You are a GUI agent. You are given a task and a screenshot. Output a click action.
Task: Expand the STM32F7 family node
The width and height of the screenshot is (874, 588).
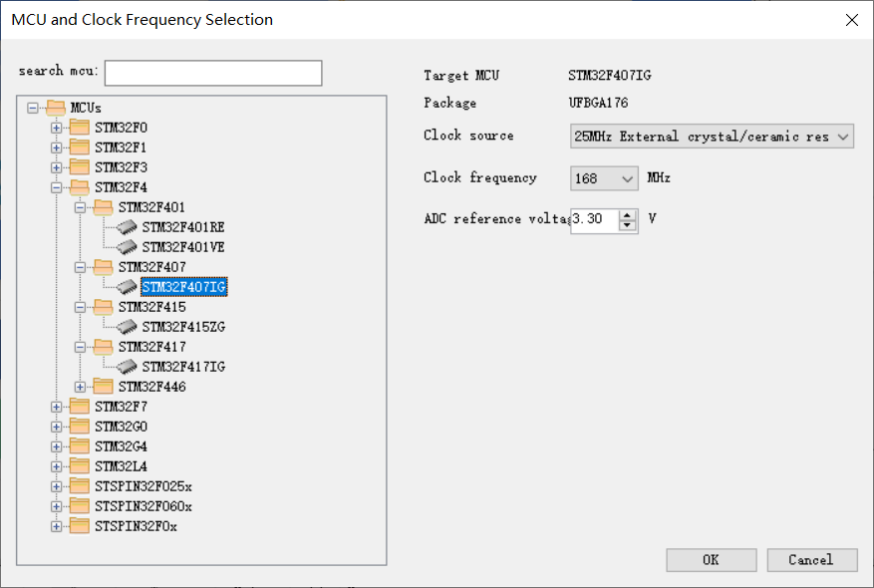56,407
